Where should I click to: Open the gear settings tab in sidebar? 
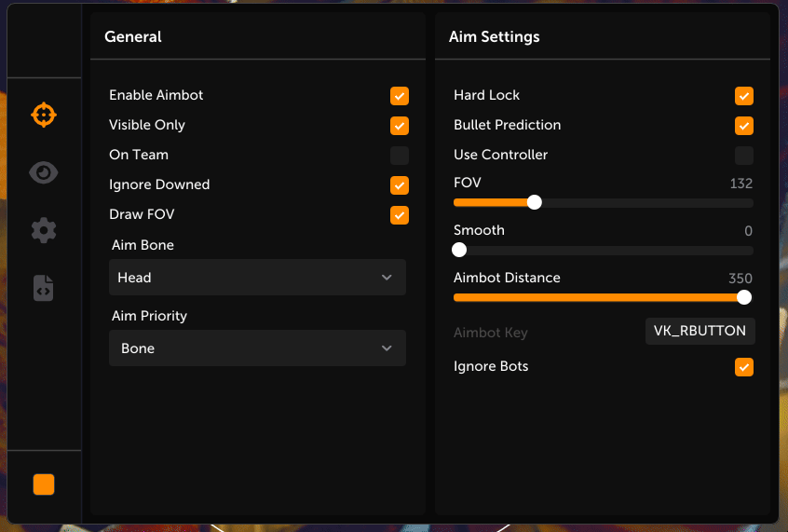[44, 230]
